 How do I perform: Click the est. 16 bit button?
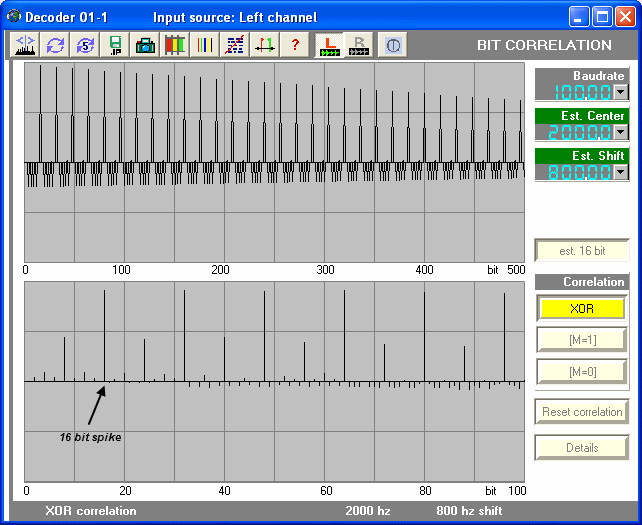[x=581, y=251]
